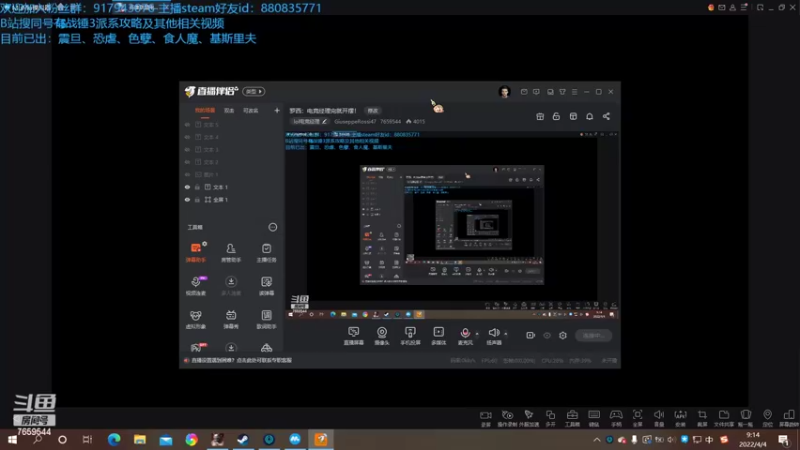The height and width of the screenshot is (450, 800).
Task: Click the 修改 edit title button
Action: pos(373,111)
